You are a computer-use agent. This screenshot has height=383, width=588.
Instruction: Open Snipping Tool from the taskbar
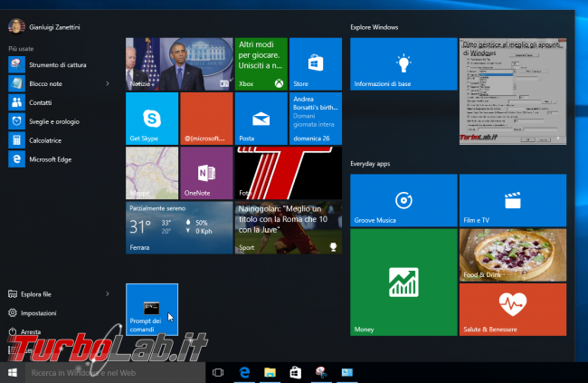[321, 372]
